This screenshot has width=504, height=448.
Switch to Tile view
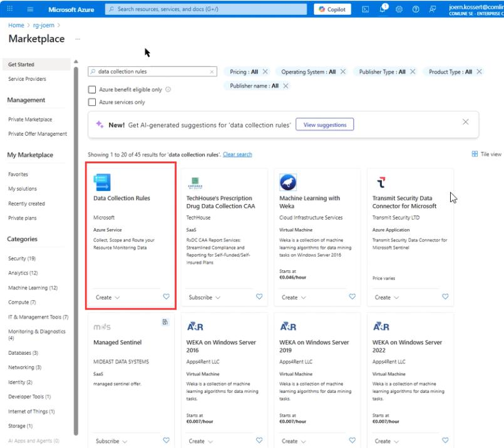coord(486,154)
